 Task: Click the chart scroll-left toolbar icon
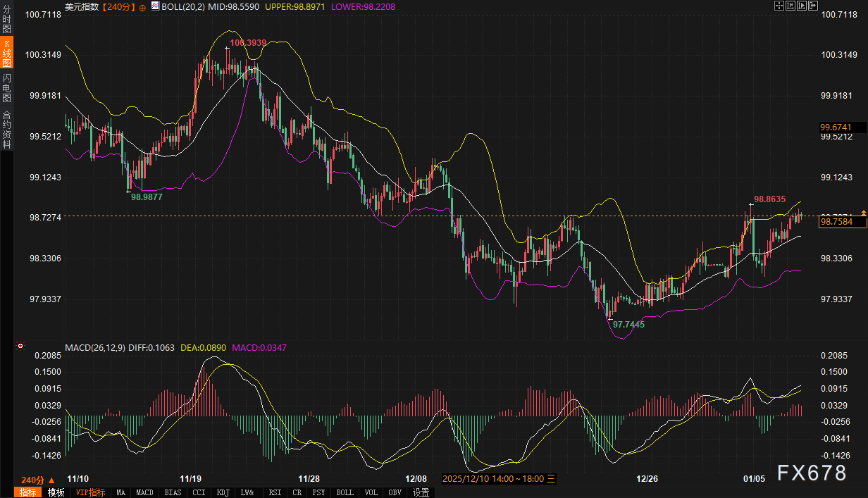click(x=790, y=6)
